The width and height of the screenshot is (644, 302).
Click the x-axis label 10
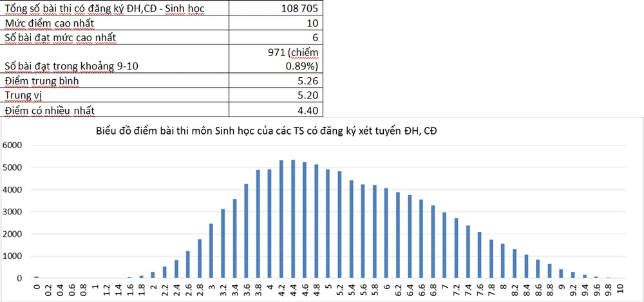(x=619, y=288)
